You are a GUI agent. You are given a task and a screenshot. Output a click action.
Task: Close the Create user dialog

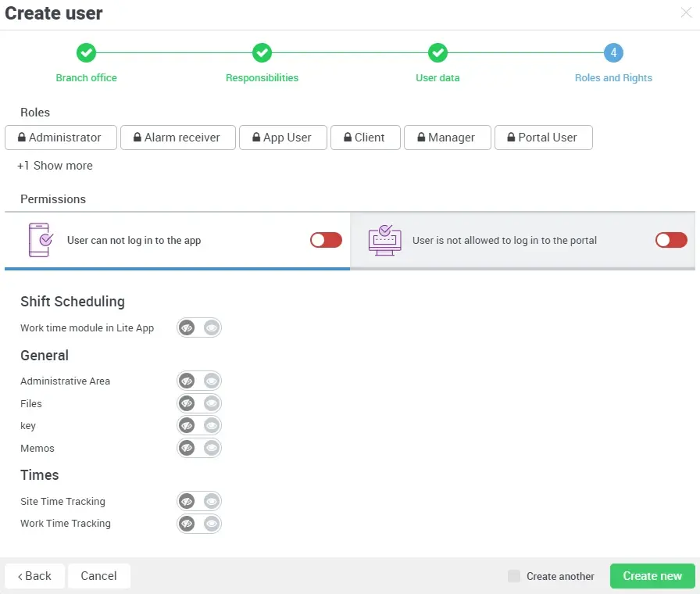click(x=686, y=13)
